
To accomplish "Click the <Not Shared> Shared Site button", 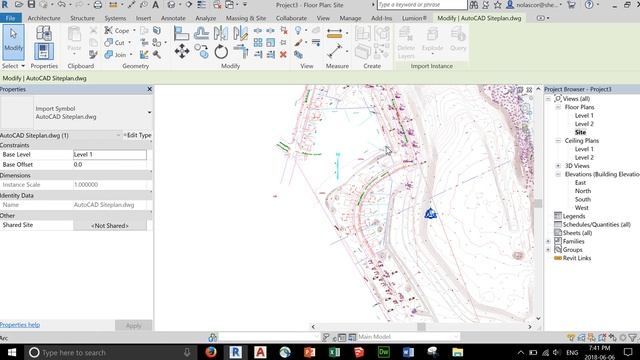I will pyautogui.click(x=110, y=225).
